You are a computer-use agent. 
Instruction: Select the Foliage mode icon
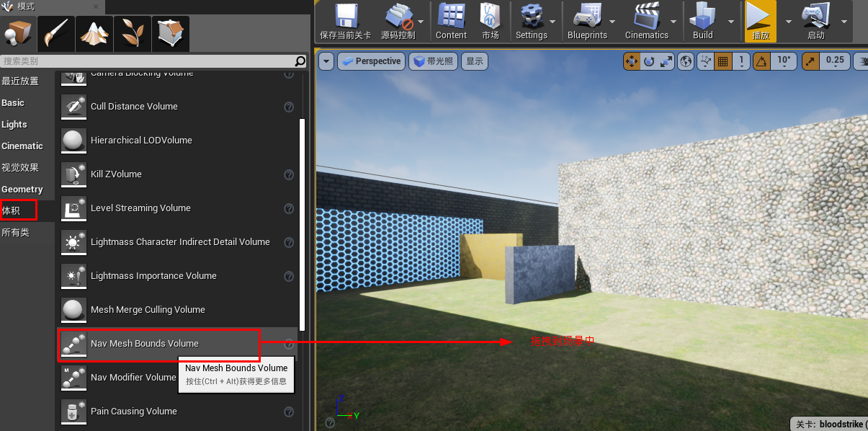[x=132, y=33]
